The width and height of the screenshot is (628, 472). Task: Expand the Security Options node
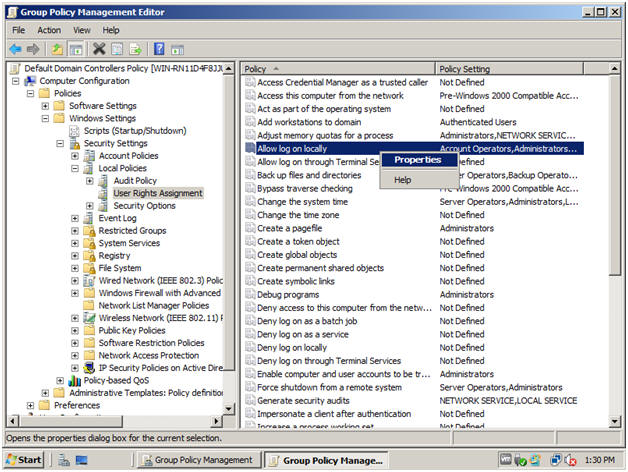(90, 206)
